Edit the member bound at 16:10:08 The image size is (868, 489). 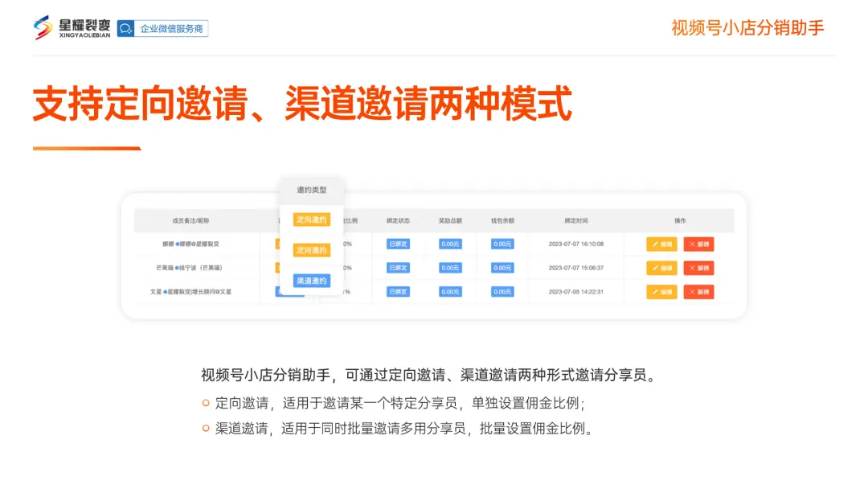click(661, 244)
